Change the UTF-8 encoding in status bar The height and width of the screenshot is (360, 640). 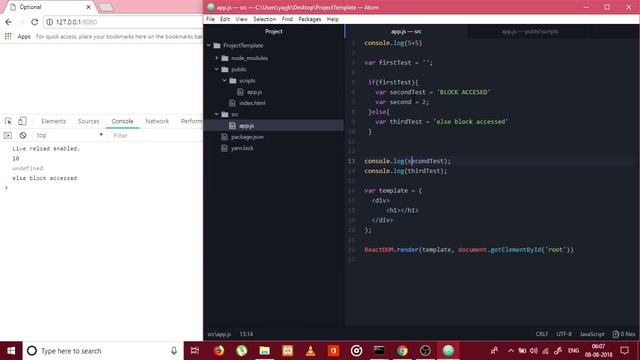coord(564,334)
